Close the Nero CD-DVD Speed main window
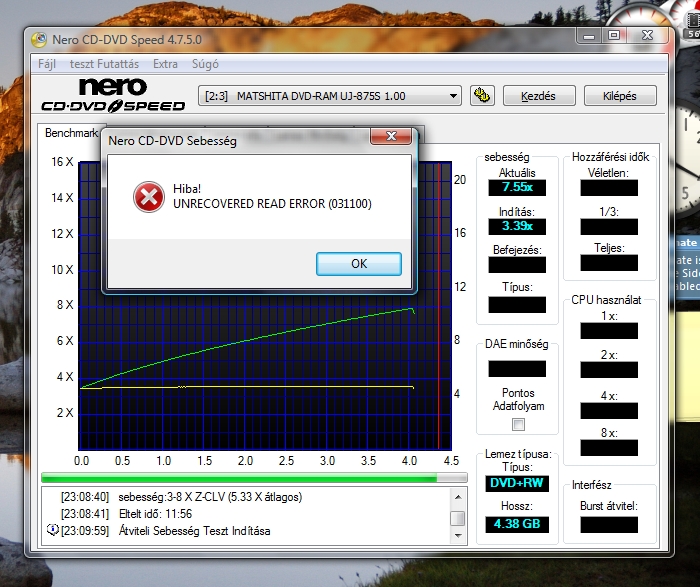700x587 pixels. tap(647, 36)
